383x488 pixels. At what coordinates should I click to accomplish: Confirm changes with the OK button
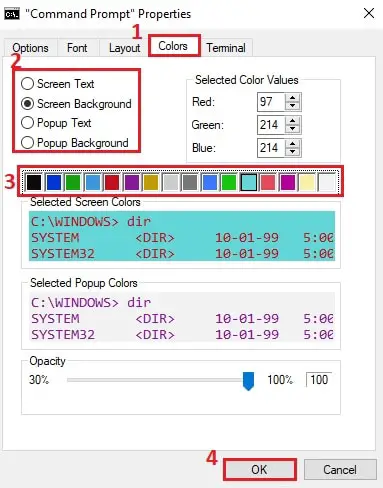pyautogui.click(x=259, y=469)
